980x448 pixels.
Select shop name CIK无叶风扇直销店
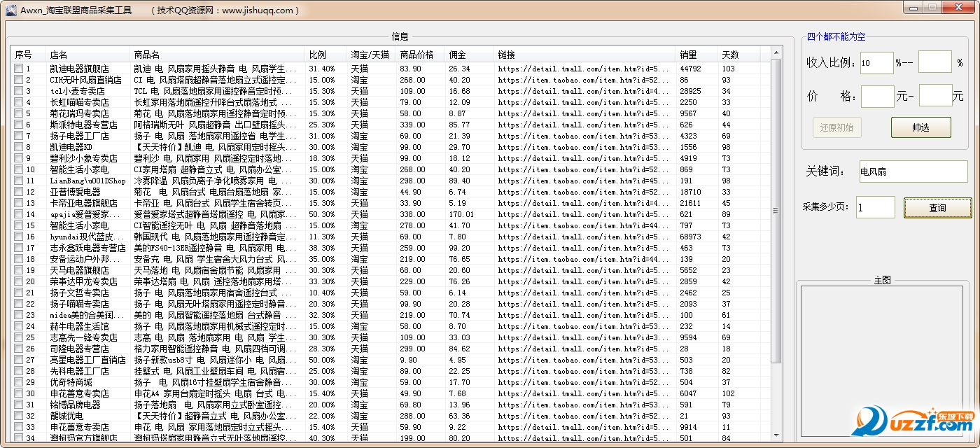point(85,80)
